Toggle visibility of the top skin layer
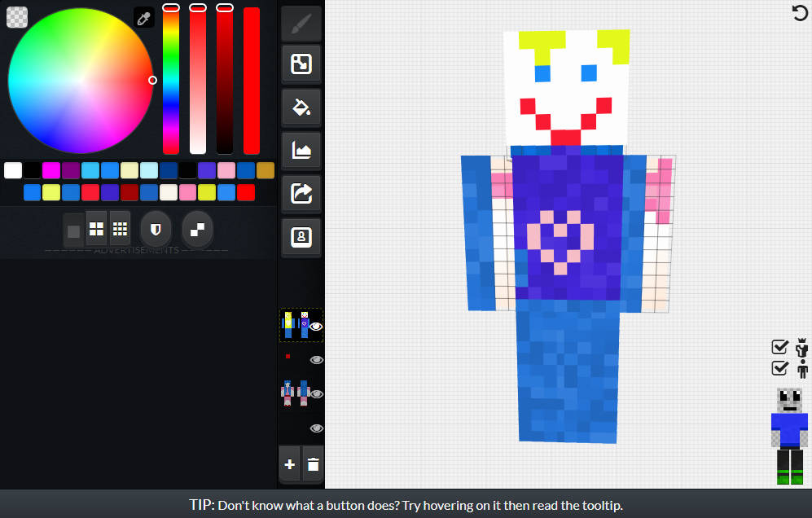812x518 pixels. (x=316, y=327)
